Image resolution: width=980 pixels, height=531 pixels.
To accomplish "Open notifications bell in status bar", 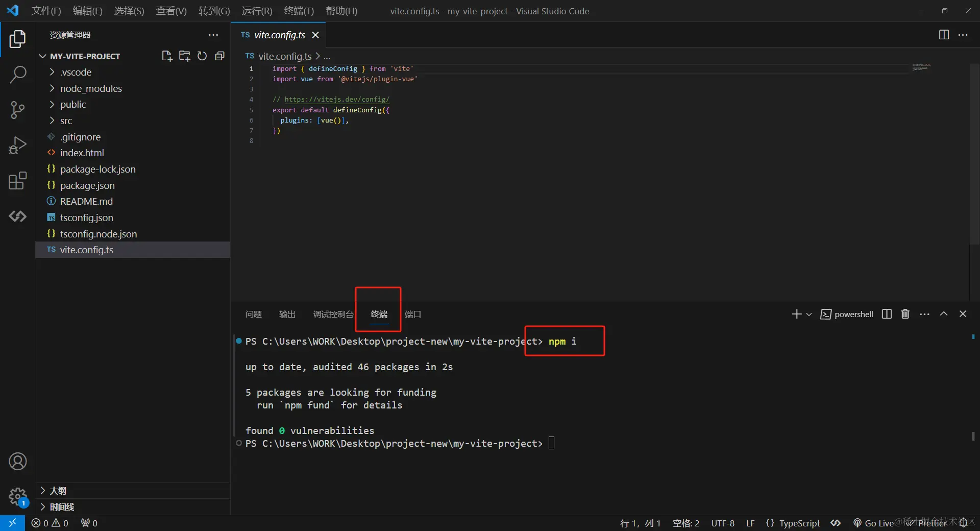I will [964, 523].
